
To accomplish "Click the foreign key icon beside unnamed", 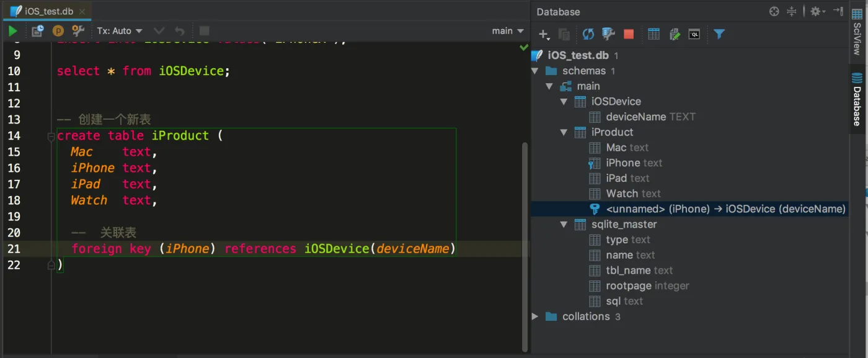I will click(595, 209).
